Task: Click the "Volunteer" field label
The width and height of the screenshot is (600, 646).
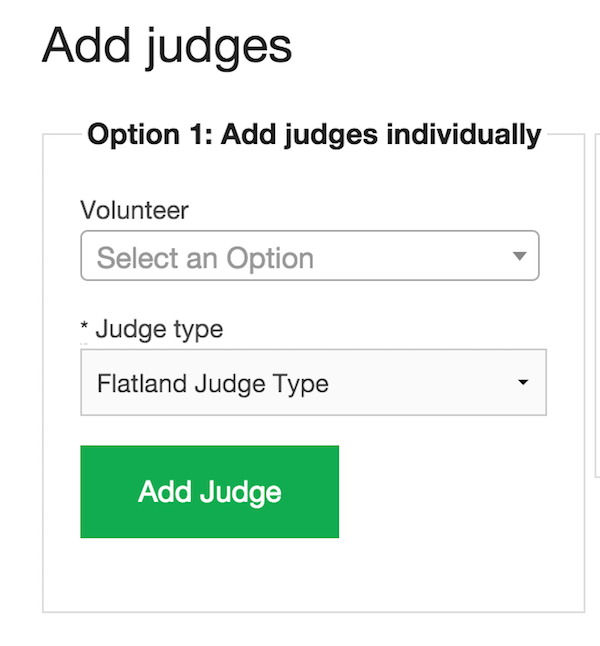Action: pos(134,210)
